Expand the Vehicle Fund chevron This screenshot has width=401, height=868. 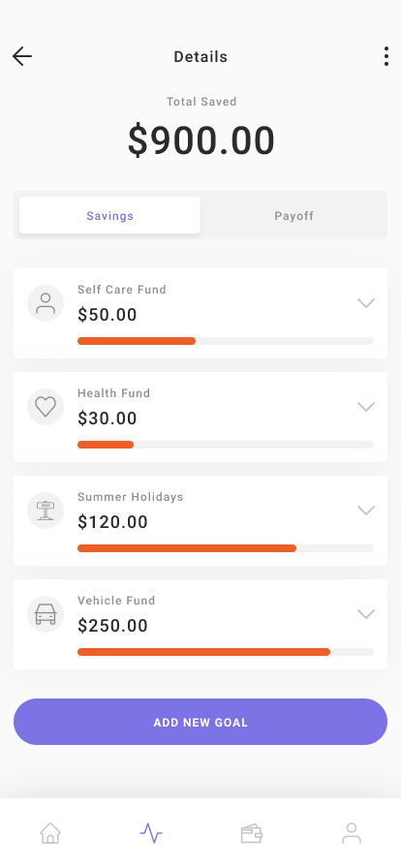pyautogui.click(x=366, y=613)
